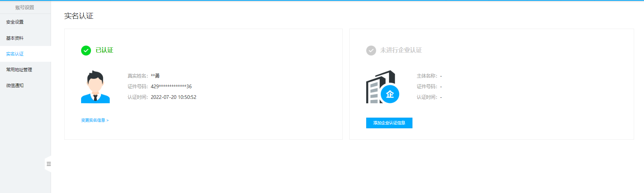Click the 变更实名信息 link

coord(95,120)
